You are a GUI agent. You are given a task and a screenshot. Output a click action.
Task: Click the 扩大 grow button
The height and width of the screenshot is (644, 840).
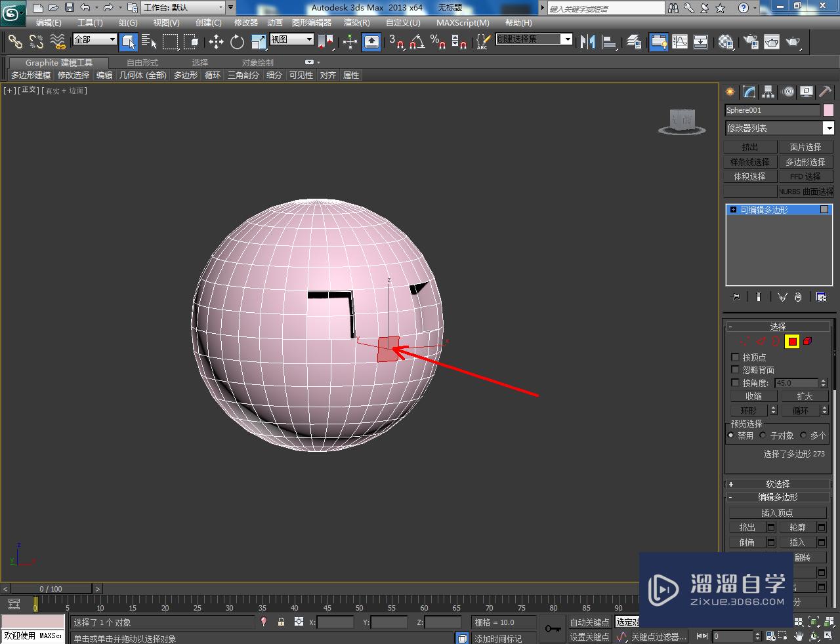(x=805, y=396)
